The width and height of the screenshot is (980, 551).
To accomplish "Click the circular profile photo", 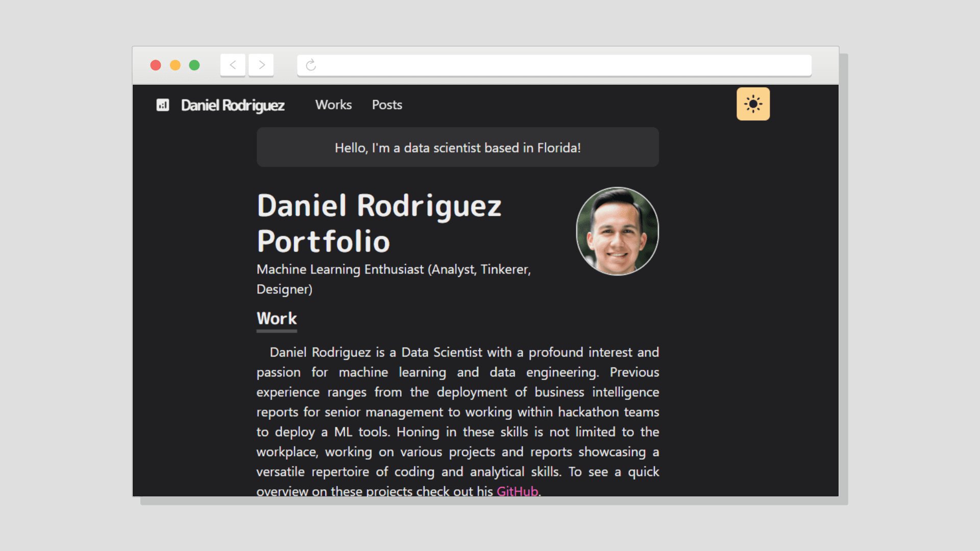I will (617, 231).
